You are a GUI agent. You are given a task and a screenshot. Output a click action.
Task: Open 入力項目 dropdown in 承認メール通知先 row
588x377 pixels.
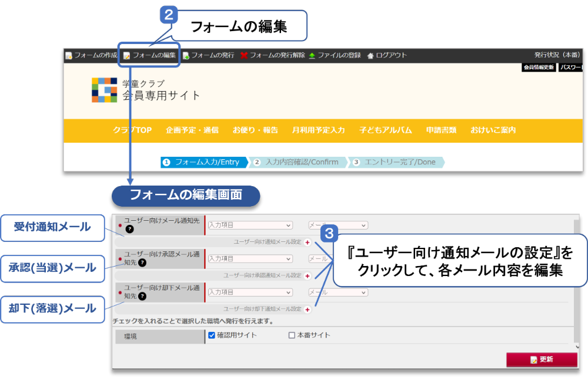(x=250, y=259)
